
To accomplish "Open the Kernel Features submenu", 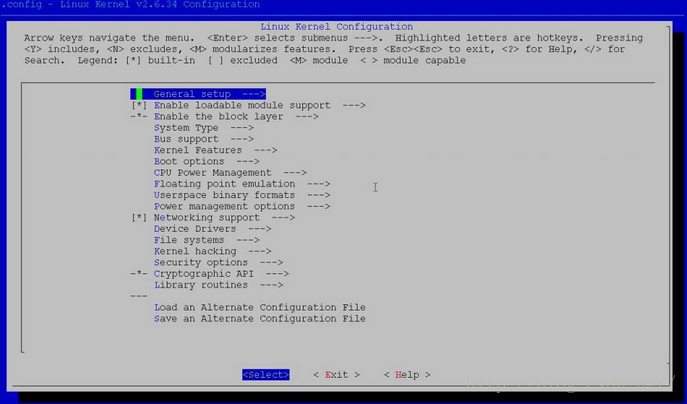I will (216, 150).
